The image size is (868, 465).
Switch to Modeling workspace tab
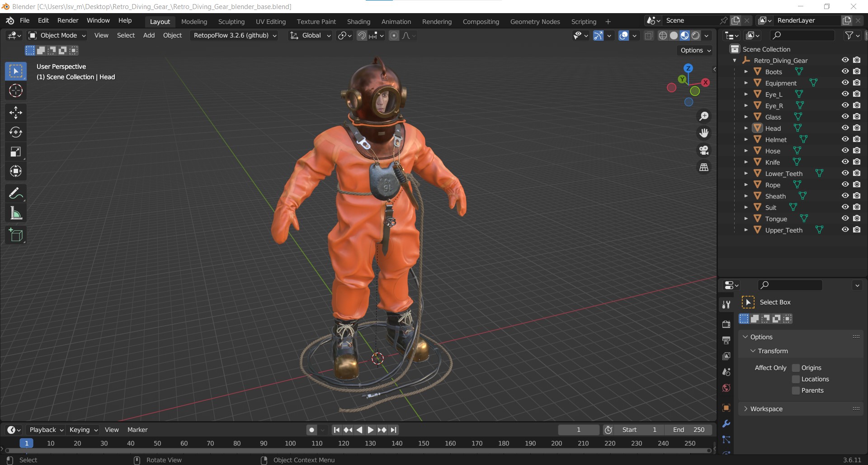194,21
